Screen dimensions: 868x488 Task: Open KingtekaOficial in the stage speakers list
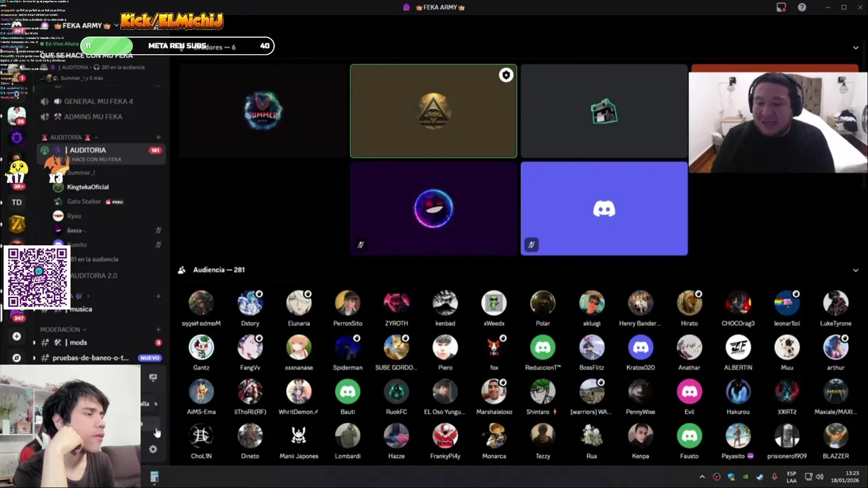(87, 187)
